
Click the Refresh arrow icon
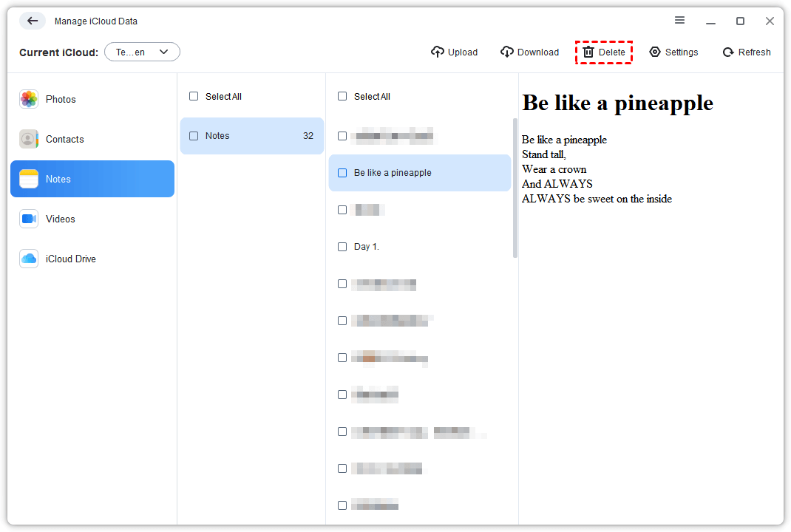click(728, 52)
